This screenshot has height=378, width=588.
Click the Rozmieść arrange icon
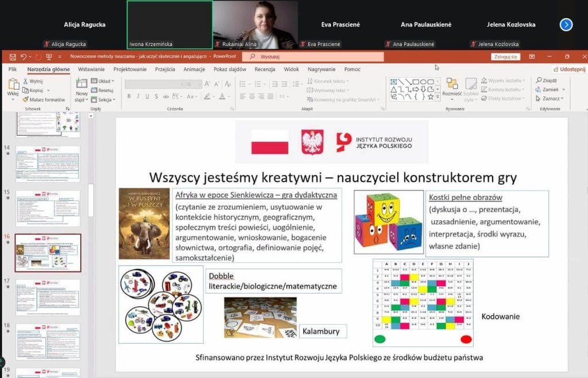coord(452,87)
